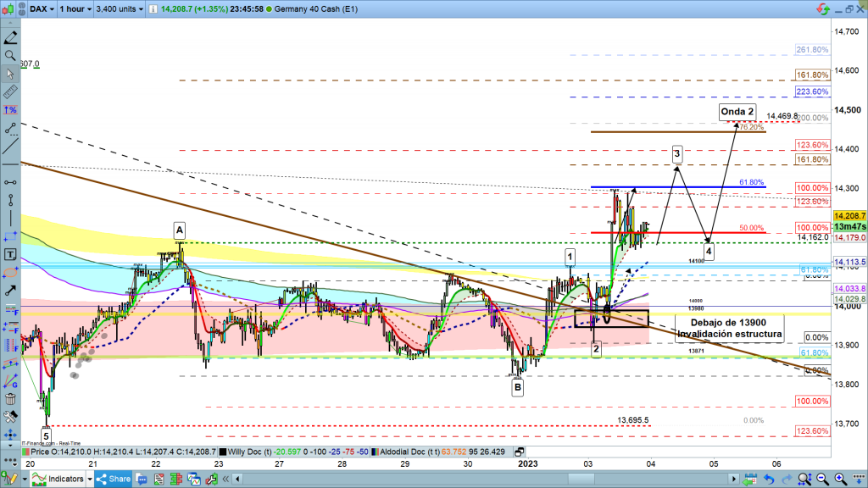Click the black Willy Doc color square
This screenshot has height=488, width=868.
pyautogui.click(x=222, y=453)
